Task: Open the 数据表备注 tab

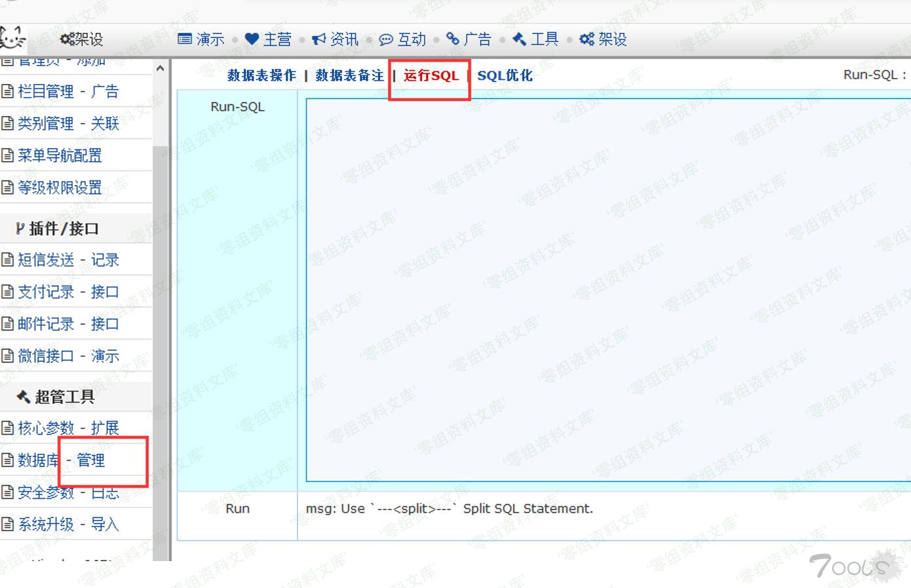Action: tap(349, 75)
